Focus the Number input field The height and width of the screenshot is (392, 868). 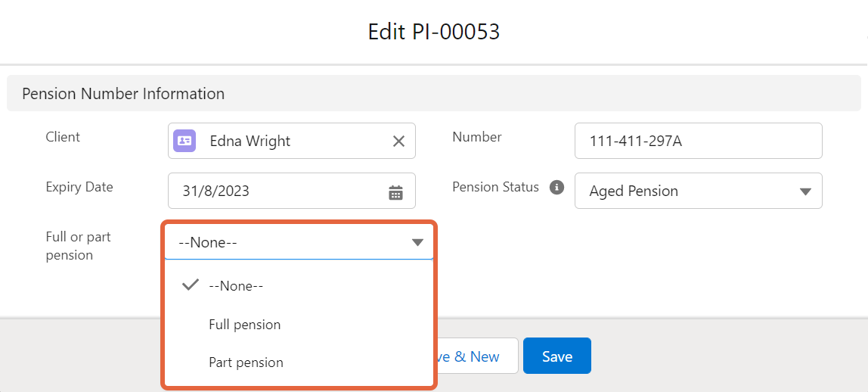[699, 141]
